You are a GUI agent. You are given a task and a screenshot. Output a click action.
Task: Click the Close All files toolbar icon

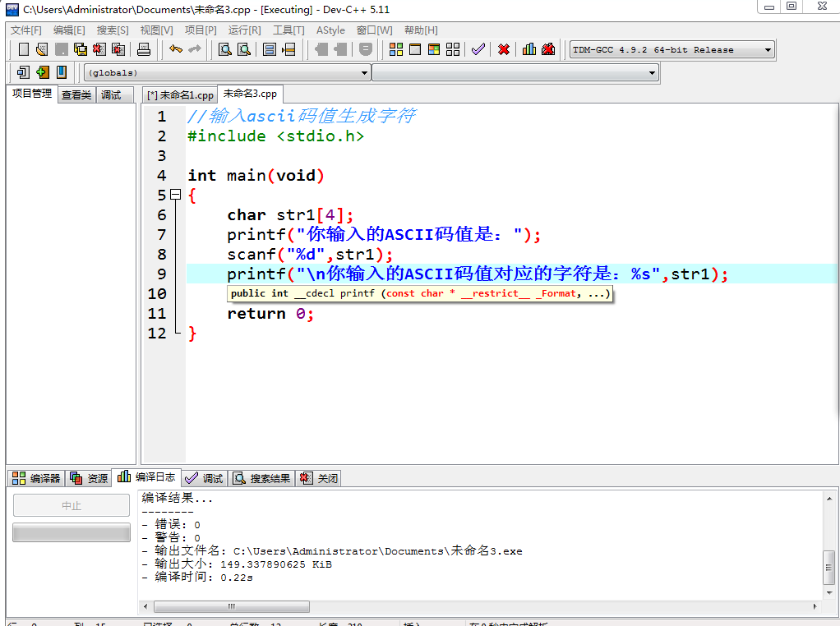(x=118, y=50)
